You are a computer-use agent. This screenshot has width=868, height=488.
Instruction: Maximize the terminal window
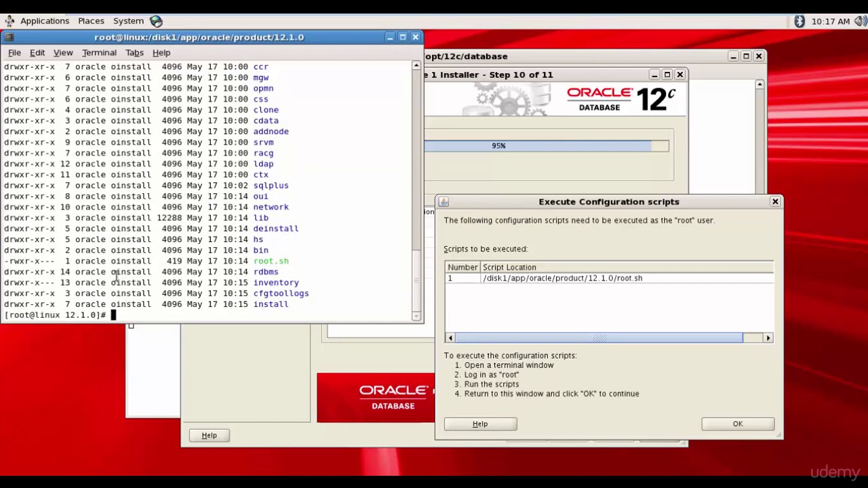[403, 37]
